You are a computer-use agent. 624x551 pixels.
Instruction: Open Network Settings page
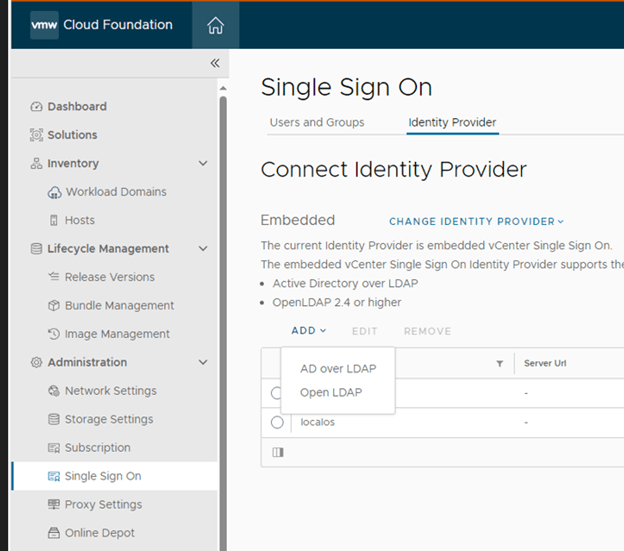110,391
